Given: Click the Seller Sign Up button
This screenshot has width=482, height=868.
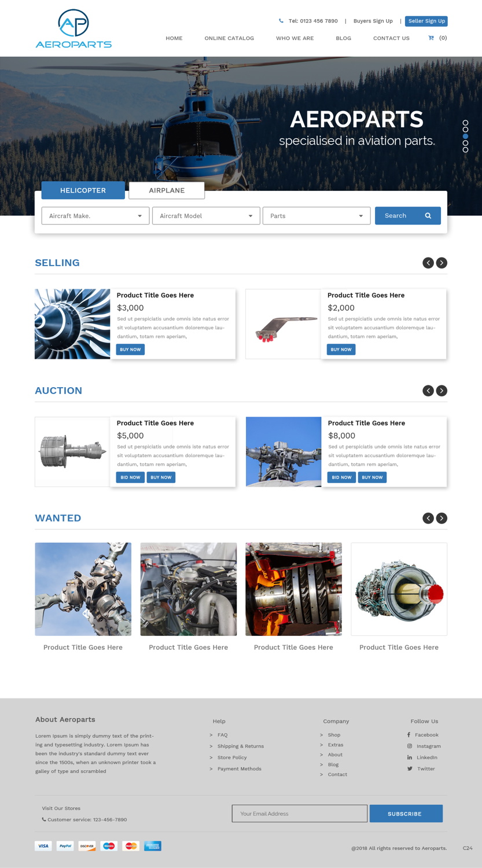Looking at the screenshot, I should pyautogui.click(x=426, y=21).
